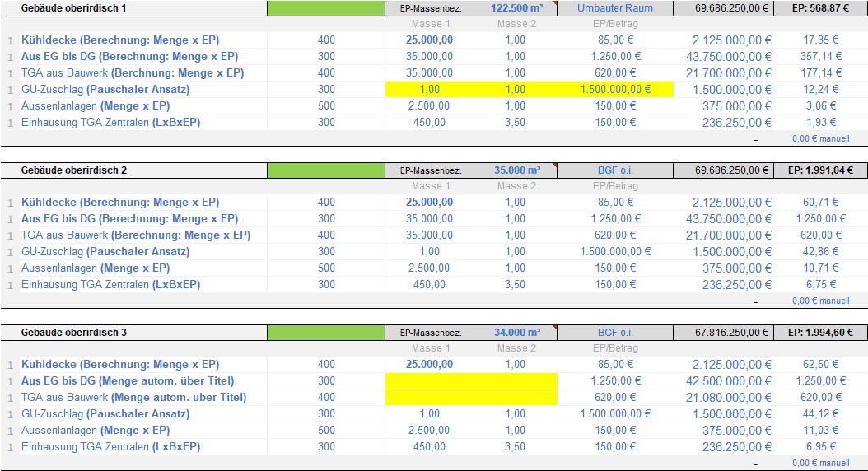Select the EP: 568,87 € summary cell
The height and width of the screenshot is (471, 868).
click(x=819, y=8)
